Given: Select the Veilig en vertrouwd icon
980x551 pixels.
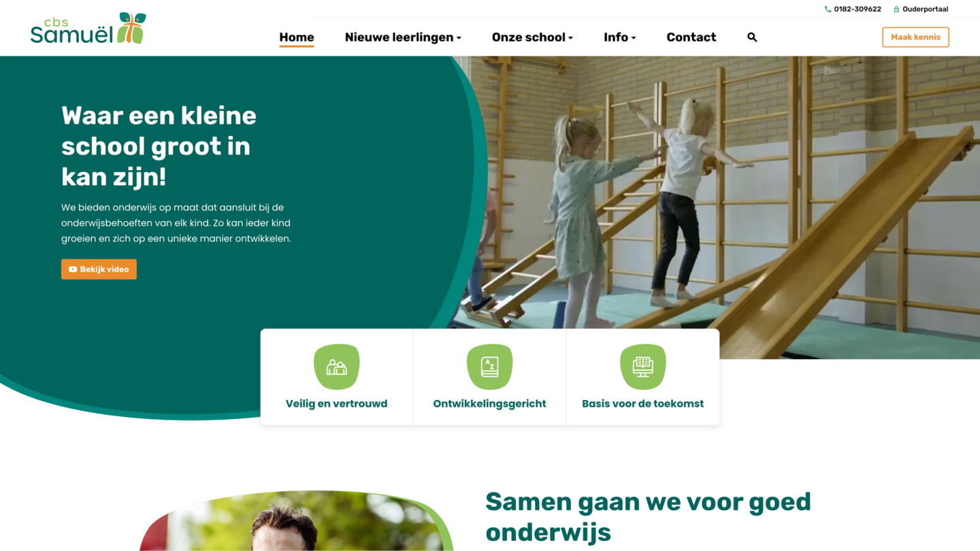Looking at the screenshot, I should (x=336, y=367).
